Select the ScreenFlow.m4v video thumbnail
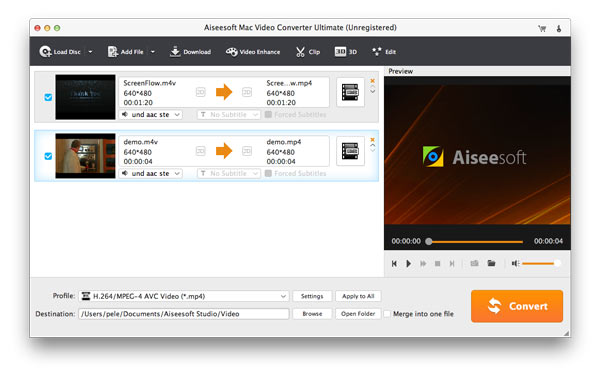600x378 pixels. pos(85,97)
